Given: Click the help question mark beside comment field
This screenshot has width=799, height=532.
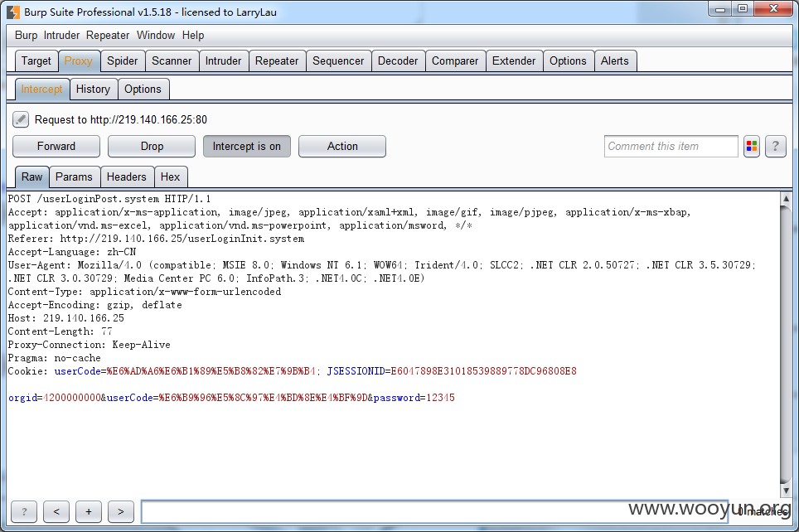Looking at the screenshot, I should tap(775, 146).
